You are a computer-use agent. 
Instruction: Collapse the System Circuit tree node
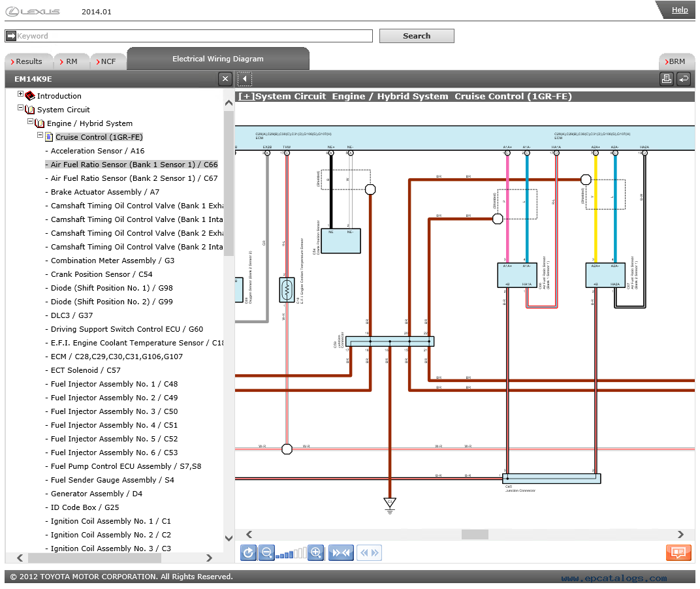point(20,108)
